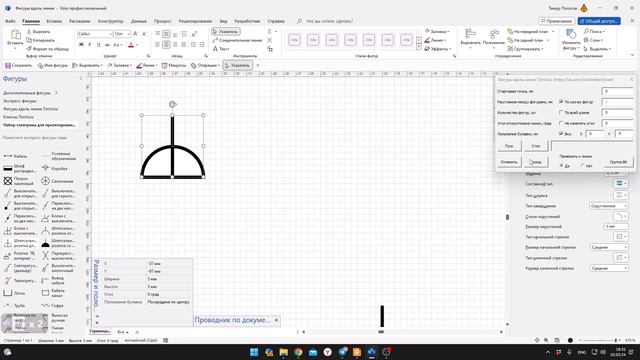Open Visio from the Windows taskbar
Image resolution: width=640 pixels, height=360 pixels.
coord(371,352)
